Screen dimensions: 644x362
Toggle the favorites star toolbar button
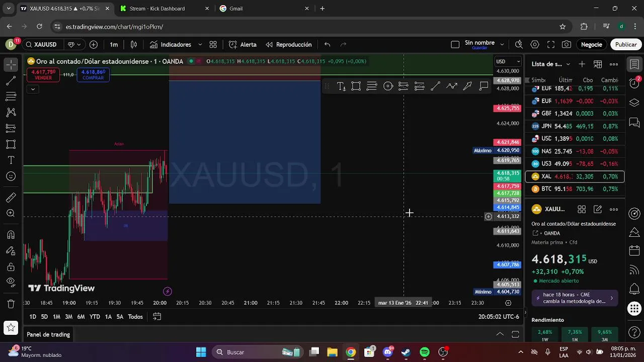coord(11,328)
